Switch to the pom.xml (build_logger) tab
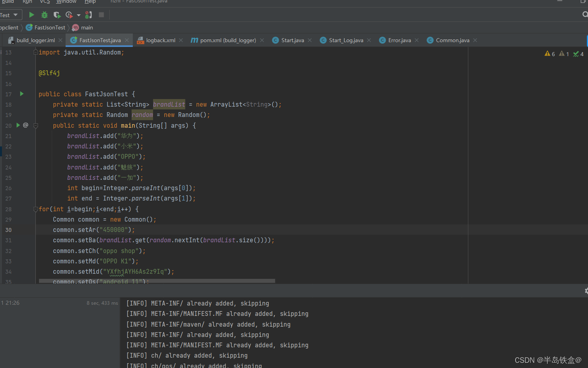588x368 pixels. pyautogui.click(x=224, y=40)
